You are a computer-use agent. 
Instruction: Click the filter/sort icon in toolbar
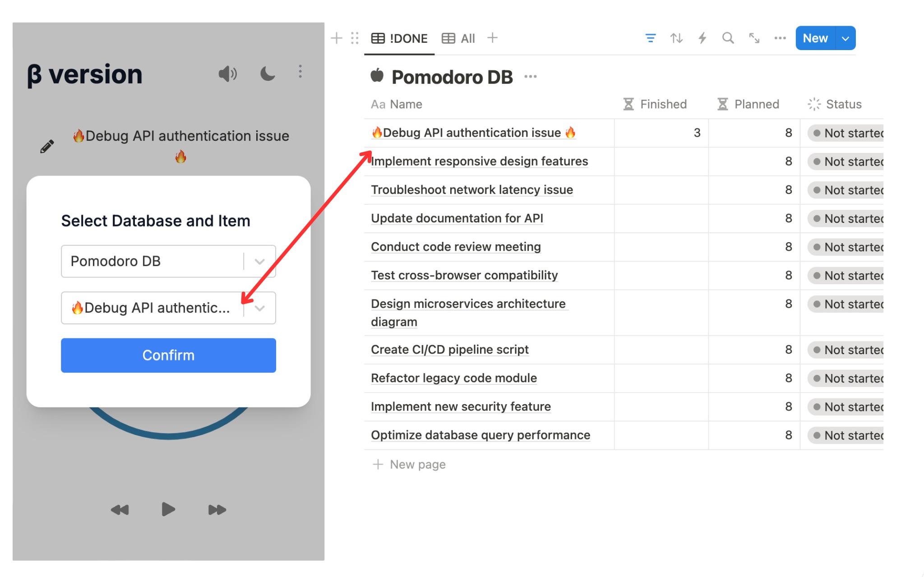coord(648,37)
